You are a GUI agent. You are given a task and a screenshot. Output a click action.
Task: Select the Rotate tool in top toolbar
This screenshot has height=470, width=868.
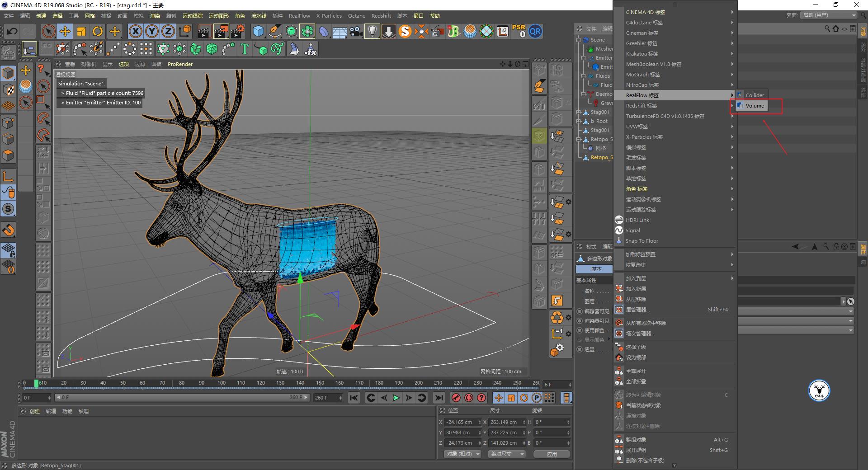click(x=98, y=31)
